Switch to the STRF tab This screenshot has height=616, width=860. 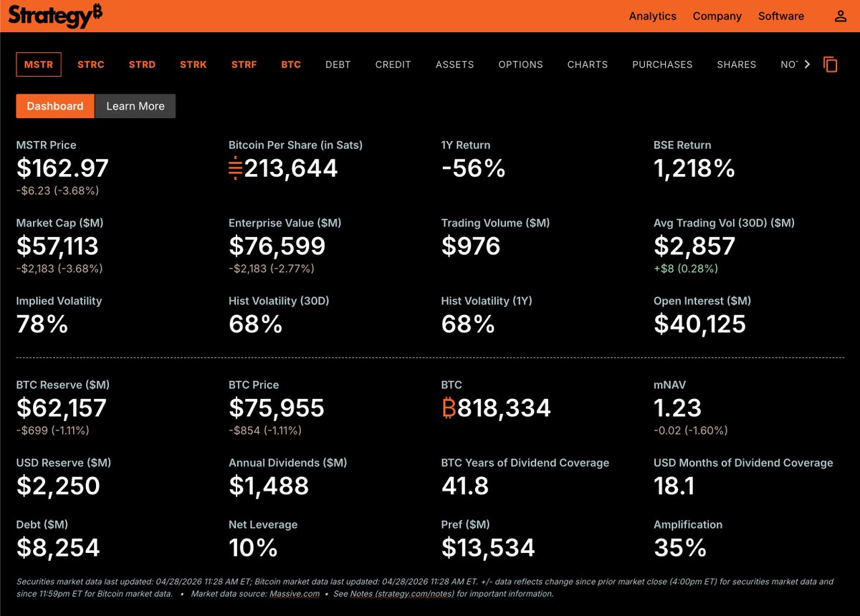click(x=244, y=64)
